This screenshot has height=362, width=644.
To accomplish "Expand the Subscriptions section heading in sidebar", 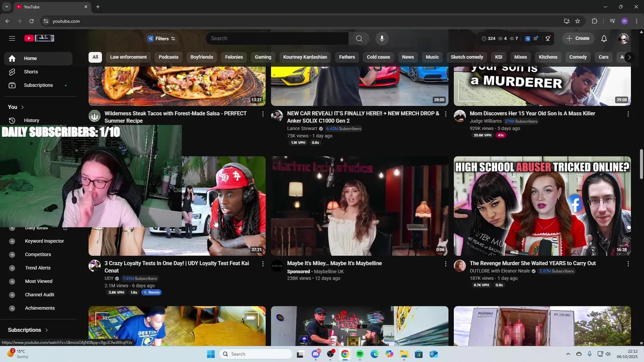I will tap(28, 330).
